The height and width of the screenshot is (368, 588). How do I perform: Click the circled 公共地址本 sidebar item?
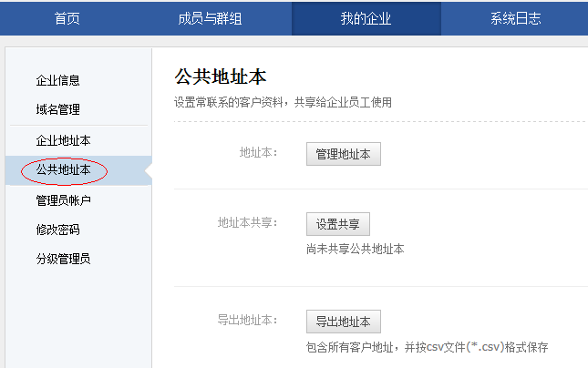click(x=63, y=169)
